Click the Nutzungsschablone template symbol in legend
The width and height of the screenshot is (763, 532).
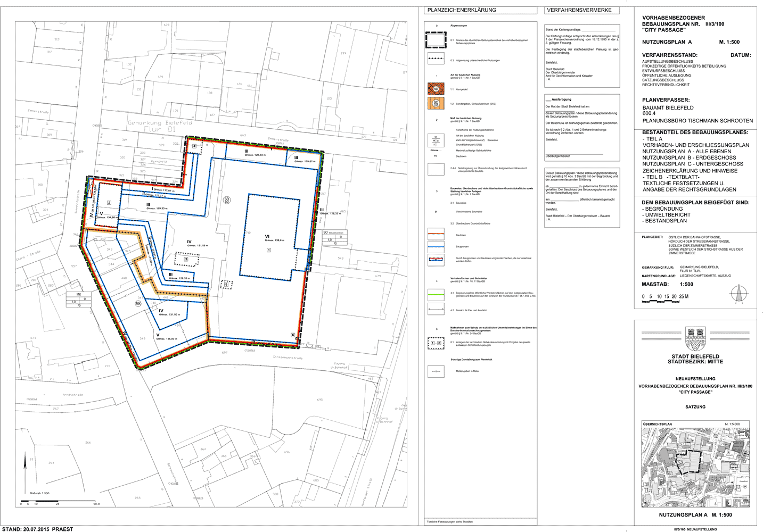[436, 140]
